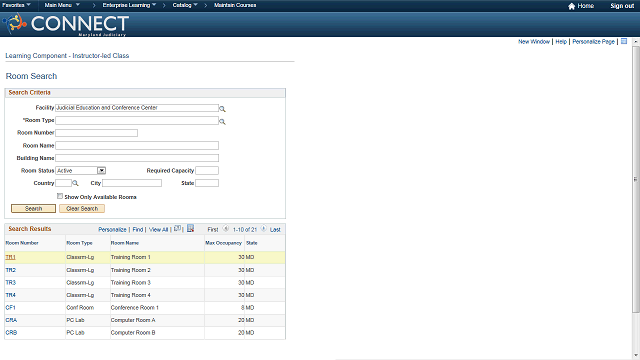This screenshot has width=640, height=360.
Task: Open Country lookup magnifier icon
Action: [x=75, y=183]
